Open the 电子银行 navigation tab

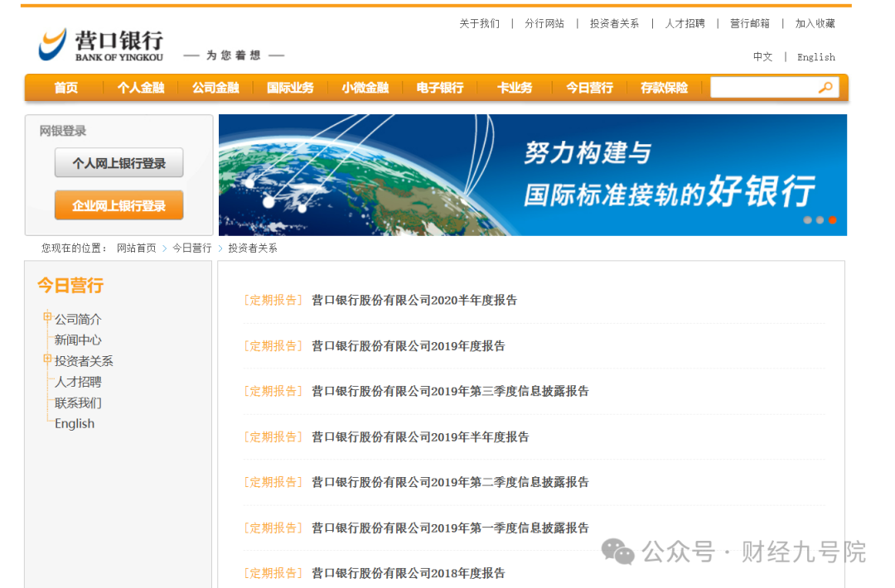point(440,87)
